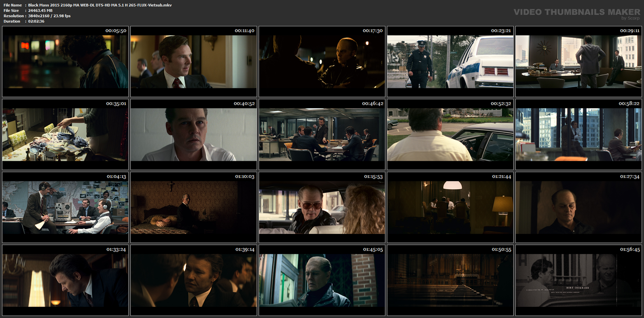Open the thumbnail stamped 00:11:40

194,61
